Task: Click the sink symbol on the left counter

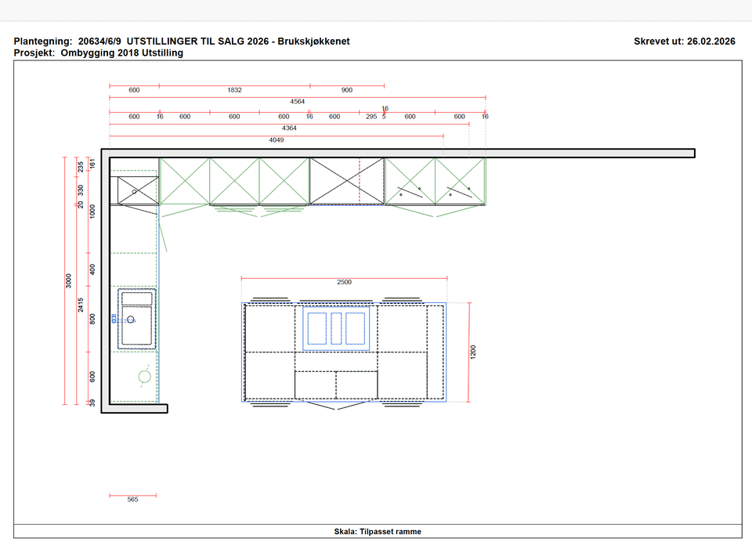Action: click(x=136, y=318)
